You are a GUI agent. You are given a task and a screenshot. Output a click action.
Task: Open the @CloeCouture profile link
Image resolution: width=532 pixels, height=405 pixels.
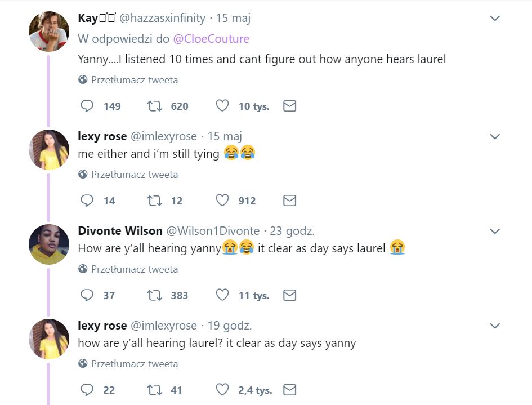tap(211, 39)
